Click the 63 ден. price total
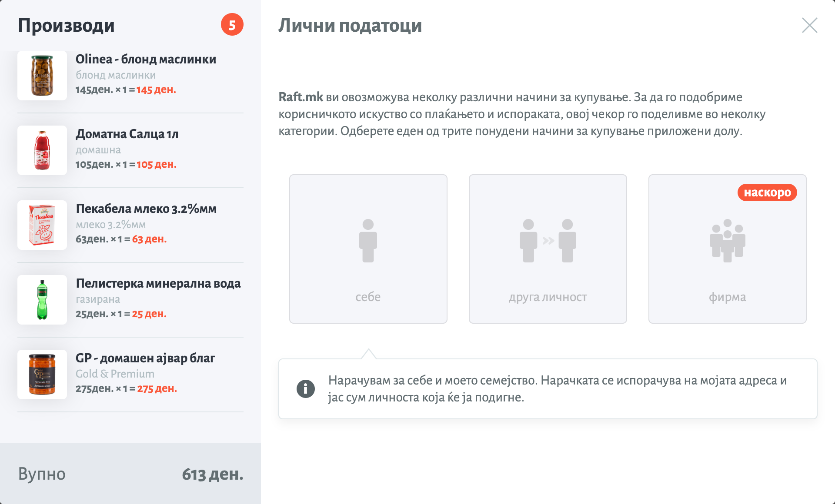Viewport: 835px width, 504px height. click(x=149, y=239)
